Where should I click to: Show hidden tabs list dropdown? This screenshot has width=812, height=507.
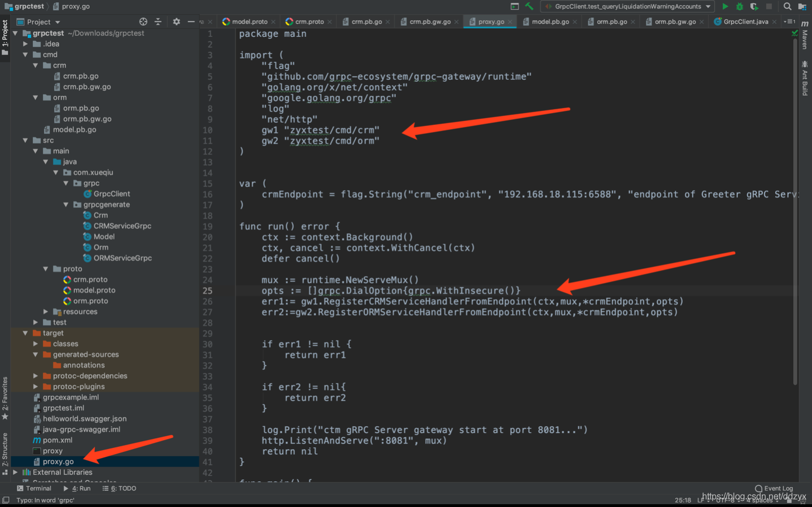[x=790, y=22]
